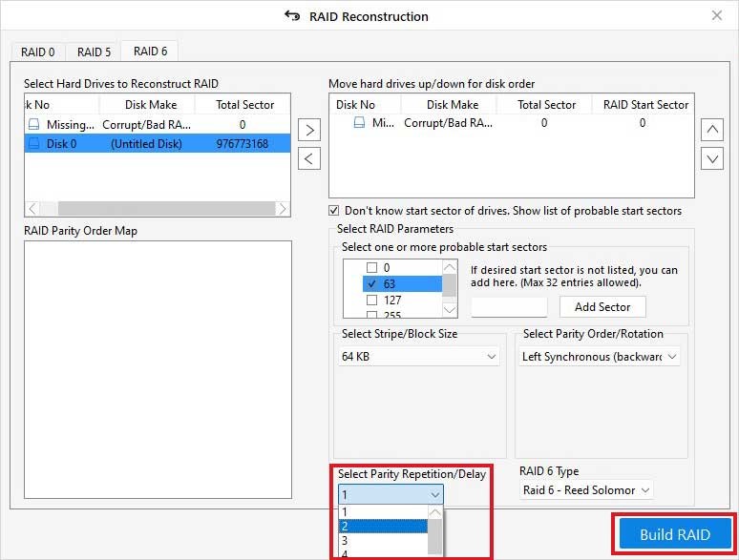Switch to the RAID 5 tab

[x=94, y=52]
